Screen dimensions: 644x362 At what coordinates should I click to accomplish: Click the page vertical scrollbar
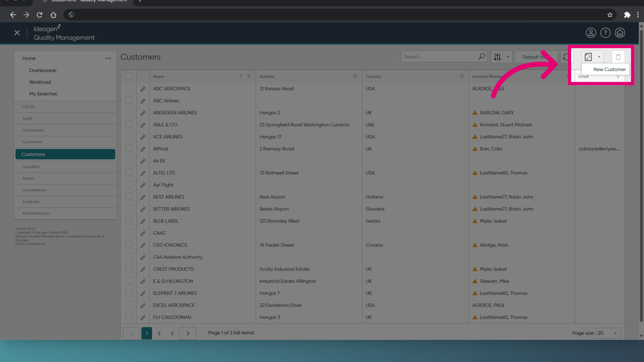tap(641, 176)
